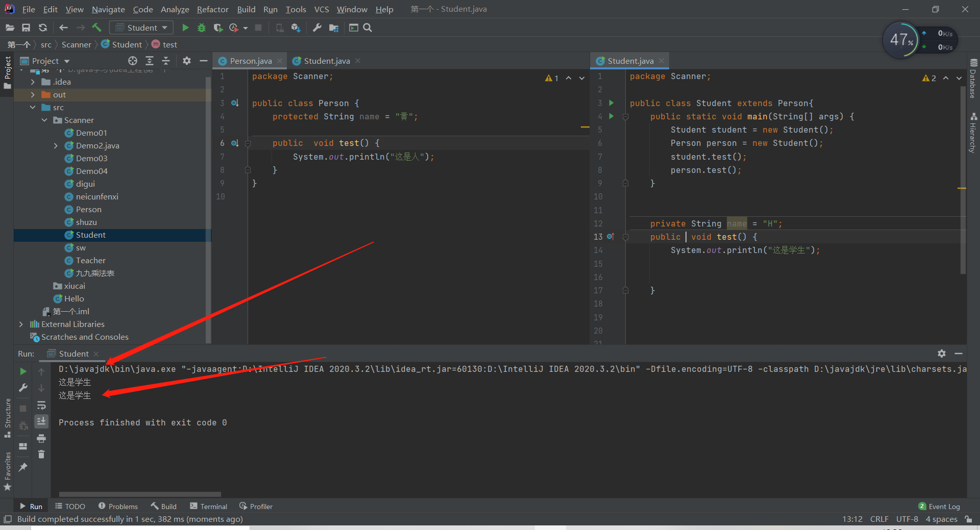Toggle the Favorites tool window
Screen dimensions: 980x530
[8, 471]
